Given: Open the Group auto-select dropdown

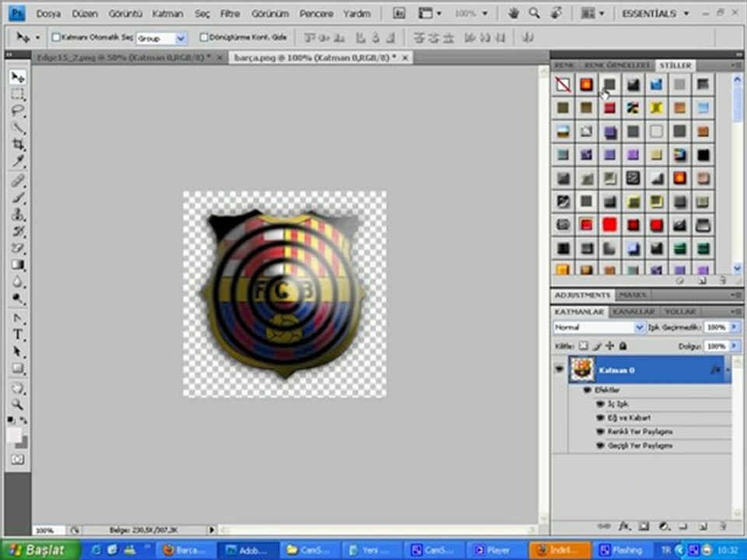Looking at the screenshot, I should click(181, 38).
